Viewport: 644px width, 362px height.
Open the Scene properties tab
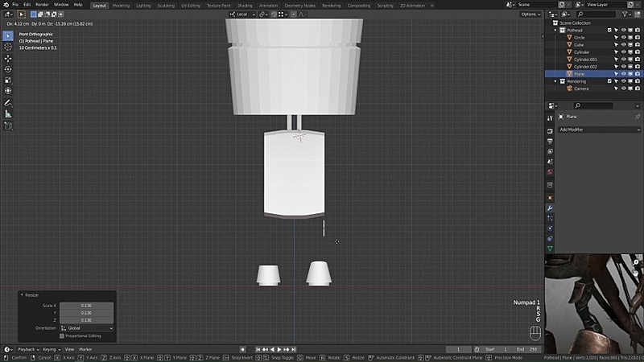click(x=550, y=162)
